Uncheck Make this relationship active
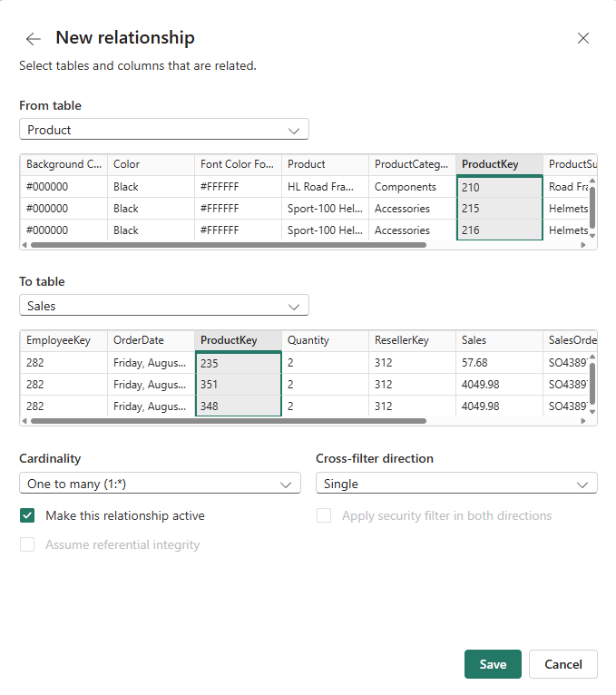The image size is (616, 695). [27, 515]
